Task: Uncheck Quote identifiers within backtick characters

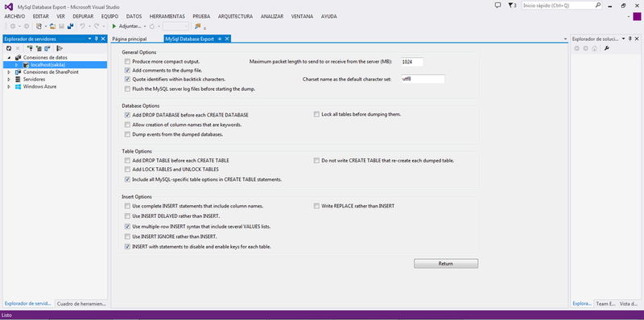Action: (127, 79)
